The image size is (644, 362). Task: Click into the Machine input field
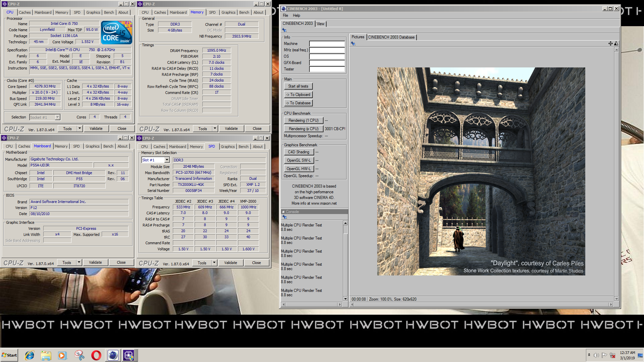tap(327, 44)
